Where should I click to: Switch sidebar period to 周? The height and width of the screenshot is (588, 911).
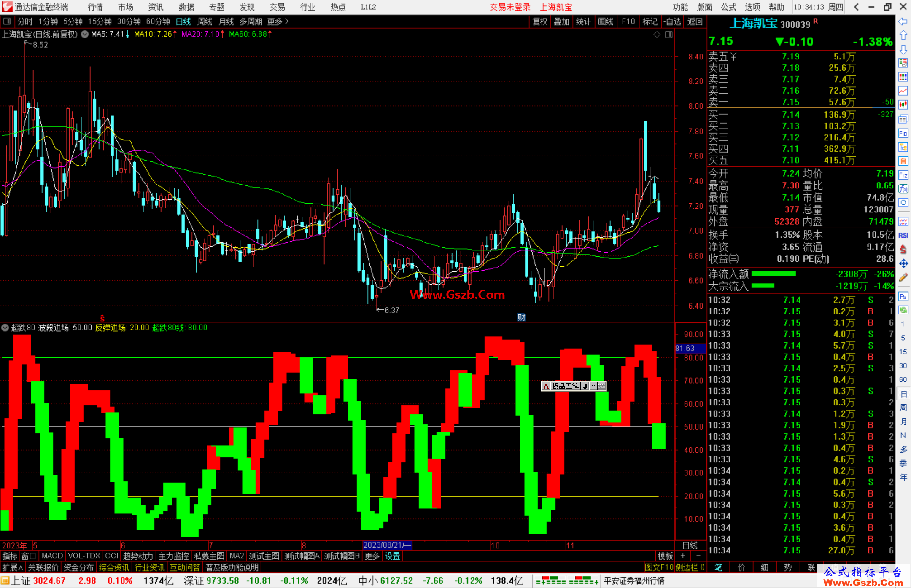tap(903, 408)
